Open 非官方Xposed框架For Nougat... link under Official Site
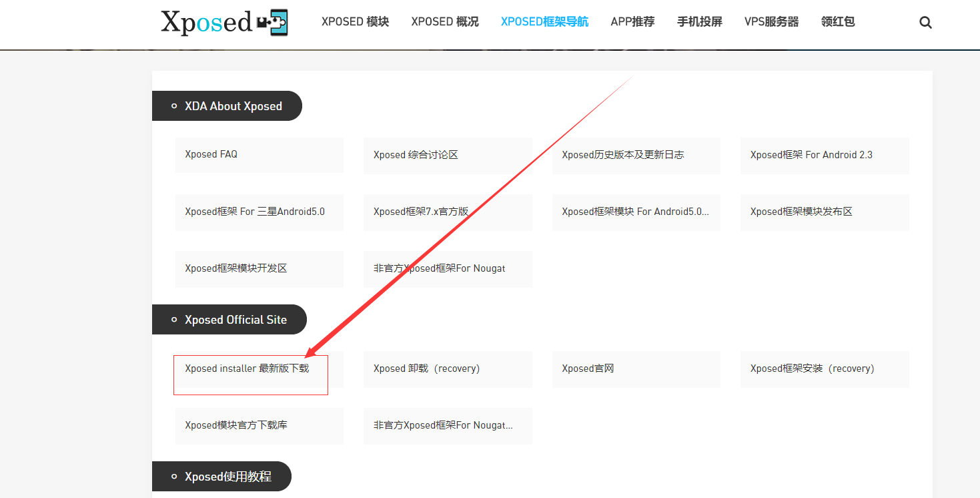Viewport: 980px width, 498px height. (448, 426)
